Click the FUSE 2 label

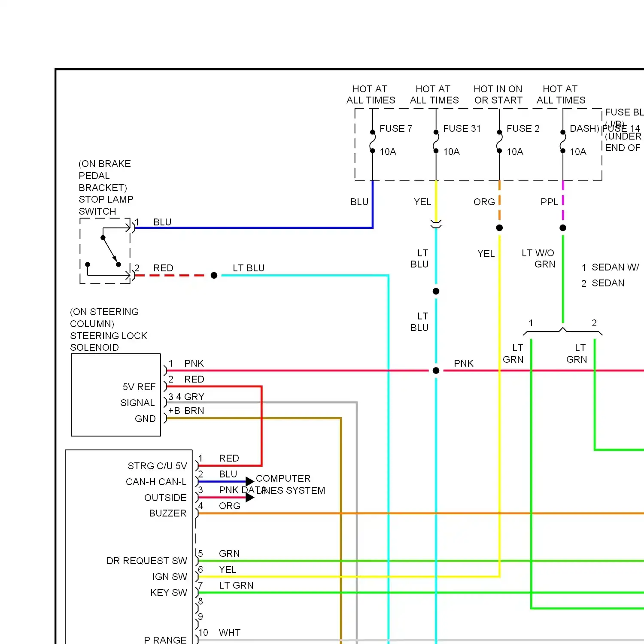(x=523, y=128)
